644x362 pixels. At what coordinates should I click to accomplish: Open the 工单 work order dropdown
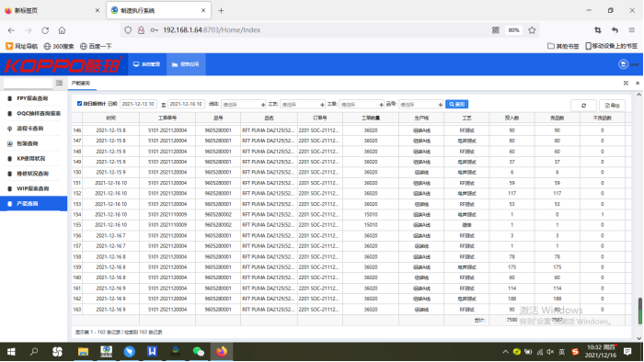(362, 105)
